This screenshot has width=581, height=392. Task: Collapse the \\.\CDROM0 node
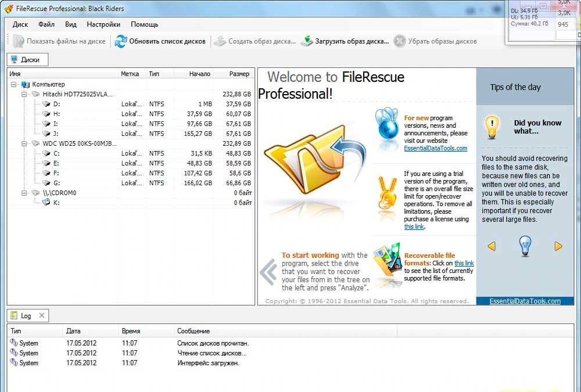point(24,193)
